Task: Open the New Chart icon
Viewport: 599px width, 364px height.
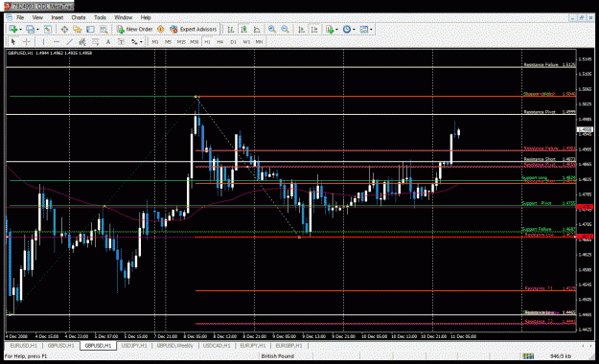Action: point(13,30)
